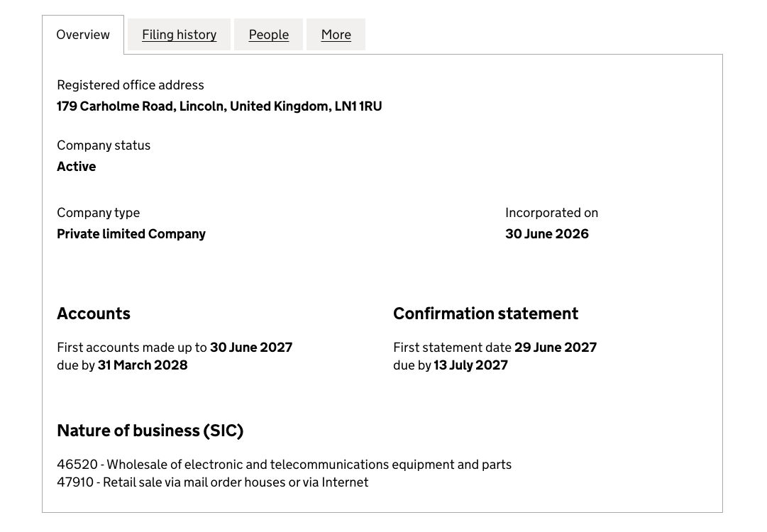
Task: Click the 'Registered office address' label
Action: [x=130, y=85]
